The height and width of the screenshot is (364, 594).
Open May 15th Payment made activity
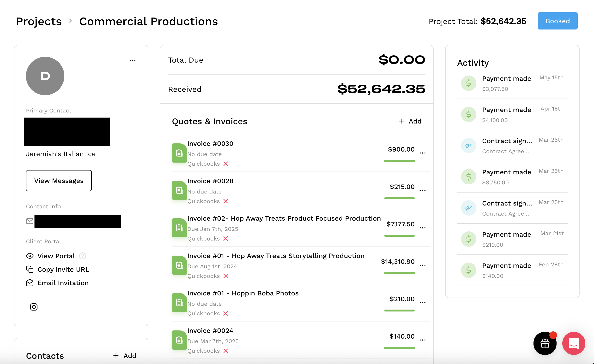[506, 79]
